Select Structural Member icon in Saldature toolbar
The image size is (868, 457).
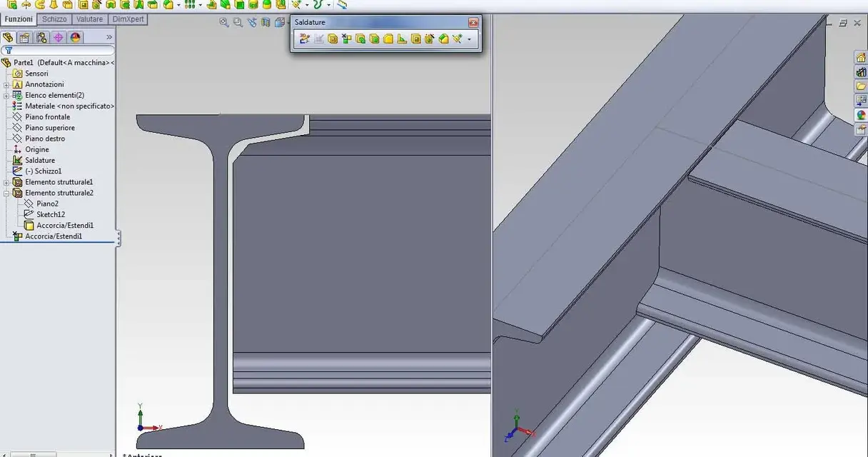(x=333, y=39)
